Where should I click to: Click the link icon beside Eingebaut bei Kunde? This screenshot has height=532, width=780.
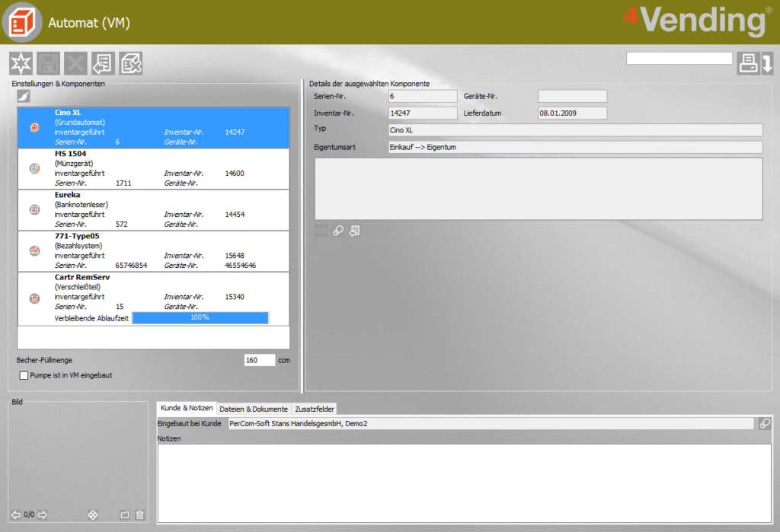point(765,424)
